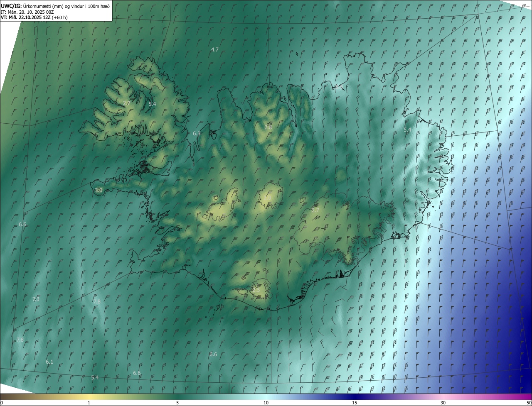The width and height of the screenshot is (532, 406).
Task: Click the 2.7 value on Vatnajökull glacier
Action: [315, 210]
